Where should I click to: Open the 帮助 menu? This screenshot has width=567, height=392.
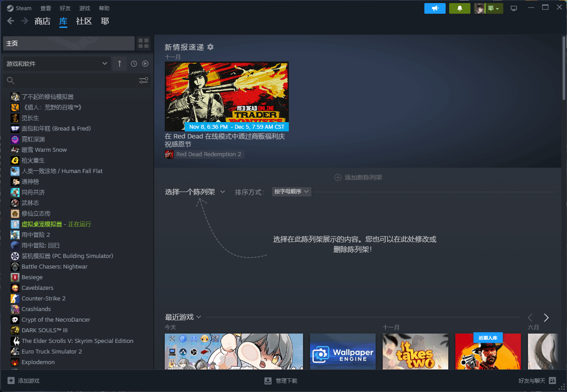point(104,8)
